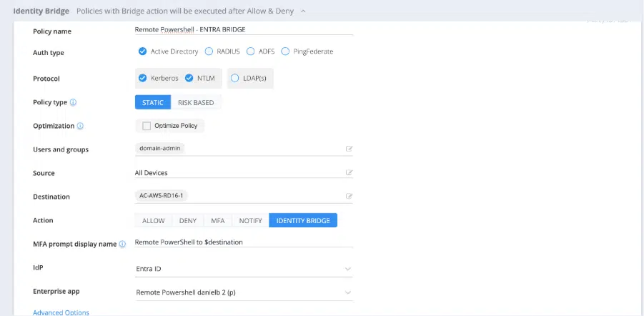This screenshot has height=316, width=644.
Task: Click the Destination edit icon
Action: [349, 197]
